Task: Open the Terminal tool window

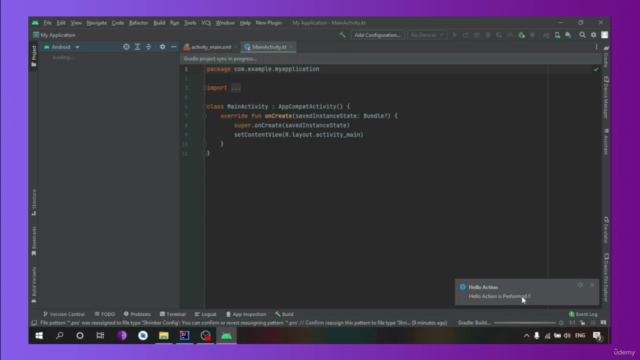Action: [173, 314]
